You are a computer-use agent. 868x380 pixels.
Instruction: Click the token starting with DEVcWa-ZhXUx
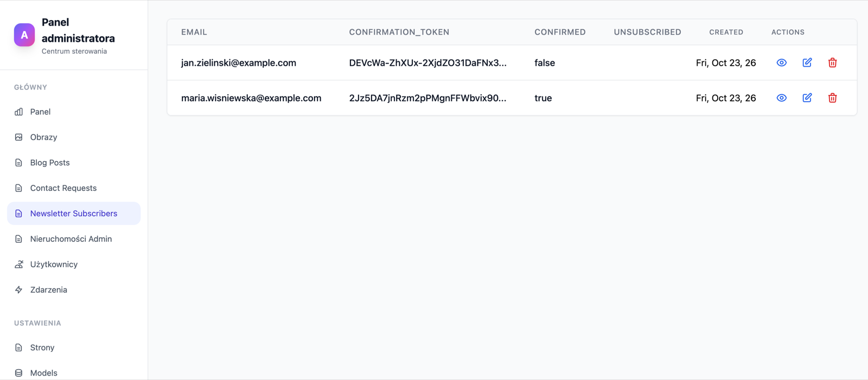click(428, 63)
